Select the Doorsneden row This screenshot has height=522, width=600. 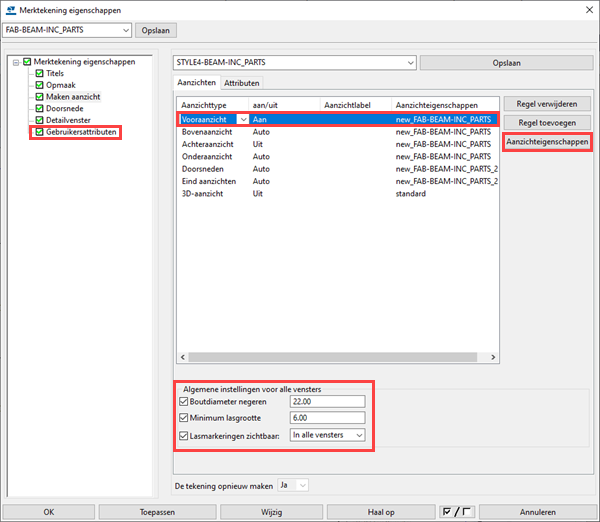(338, 169)
